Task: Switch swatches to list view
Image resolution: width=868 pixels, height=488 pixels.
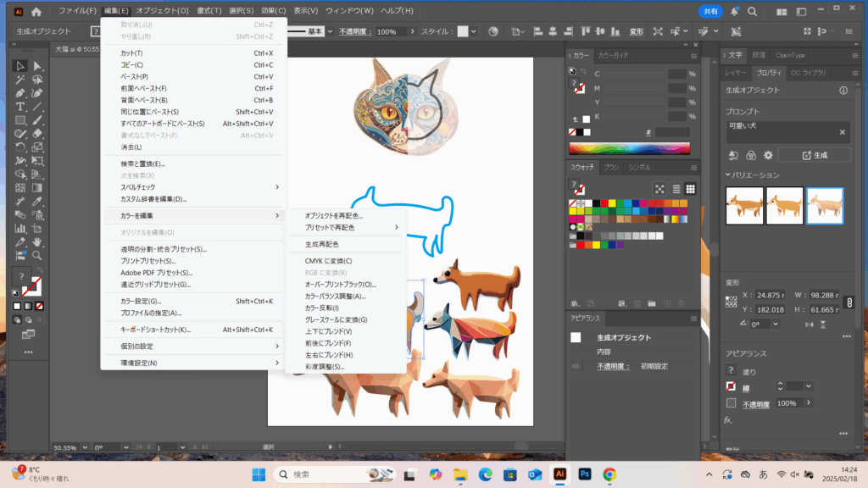Action: click(x=676, y=188)
